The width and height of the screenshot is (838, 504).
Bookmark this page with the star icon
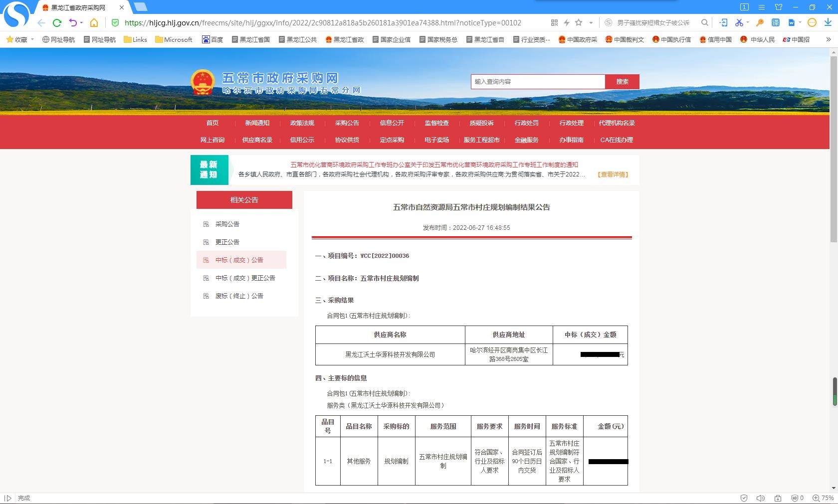pyautogui.click(x=579, y=22)
